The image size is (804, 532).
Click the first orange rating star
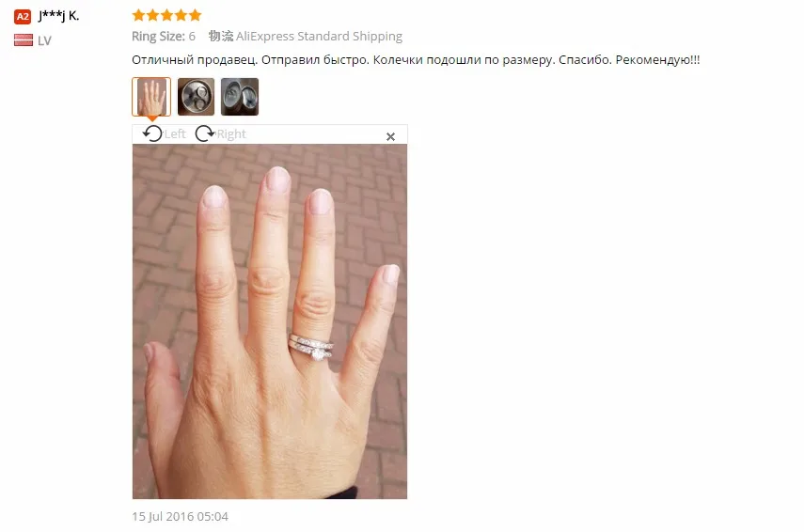(x=138, y=15)
